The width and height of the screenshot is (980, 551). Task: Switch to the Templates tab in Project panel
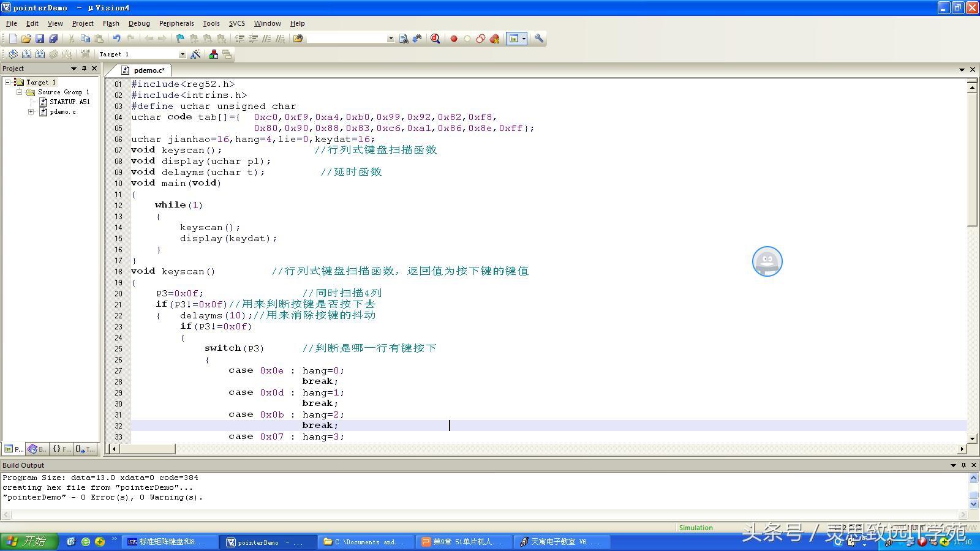click(85, 449)
